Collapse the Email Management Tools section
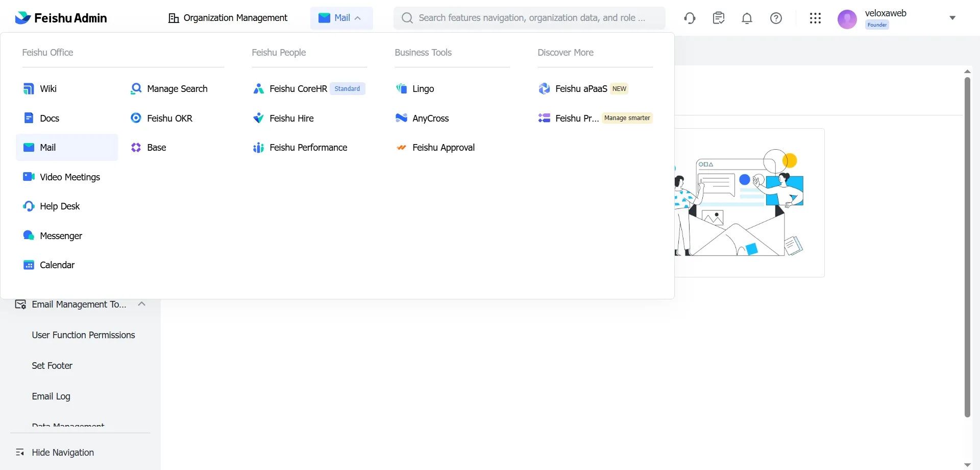 click(x=142, y=304)
